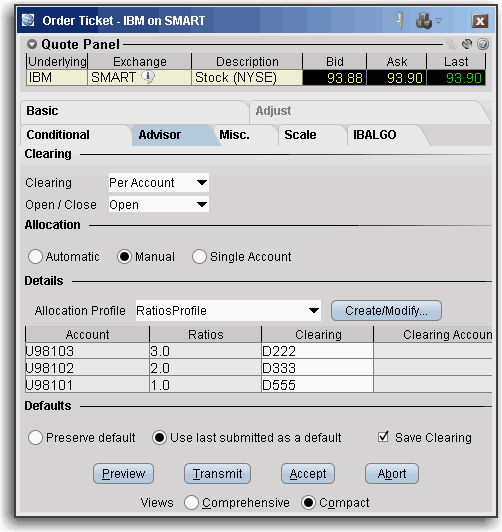The width and height of the screenshot is (502, 532).
Task: Select account row U98103
Action: pos(87,351)
